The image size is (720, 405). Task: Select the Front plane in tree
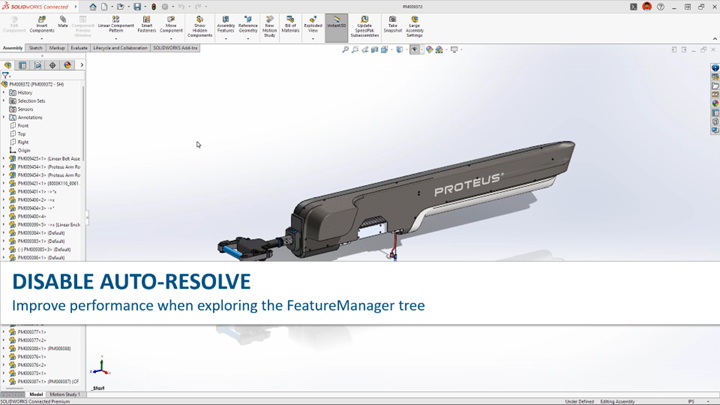point(23,126)
